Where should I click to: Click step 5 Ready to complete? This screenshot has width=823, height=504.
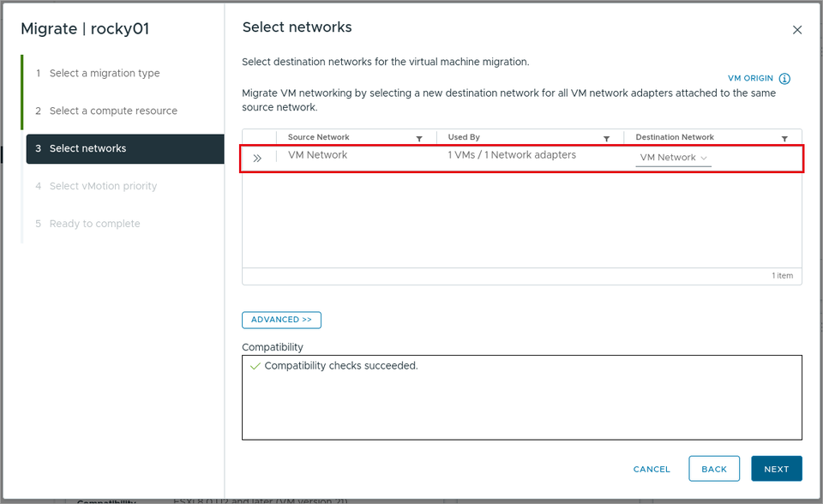pyautogui.click(x=94, y=224)
